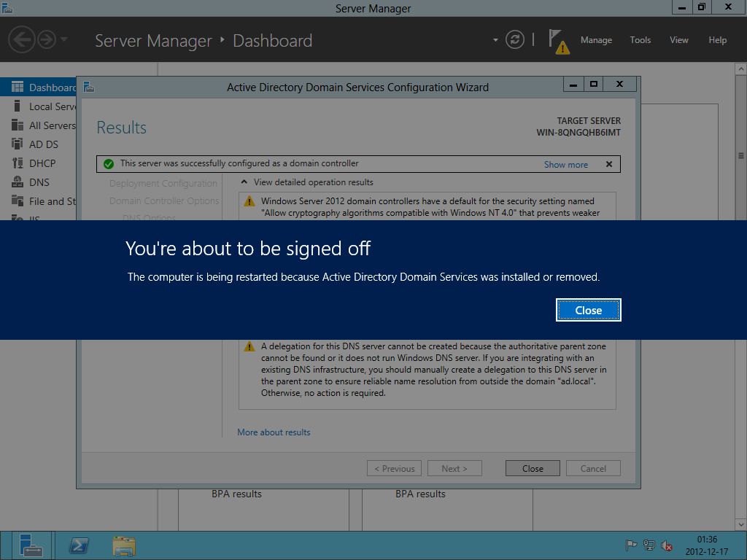Click Deployment Configuration step in wizard
The height and width of the screenshot is (560, 747).
coord(163,183)
